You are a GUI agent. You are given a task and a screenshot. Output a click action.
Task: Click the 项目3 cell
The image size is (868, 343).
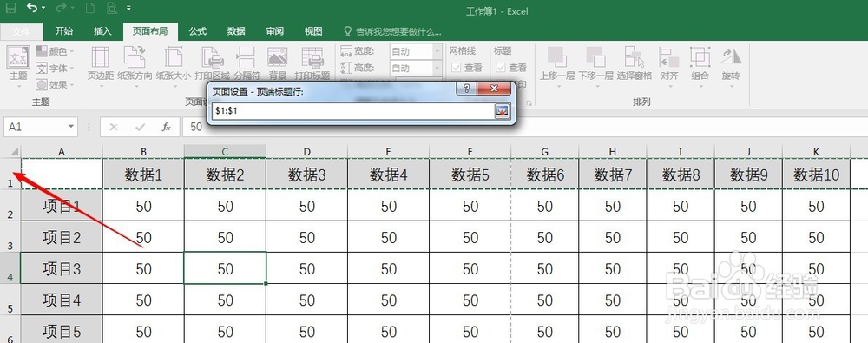tap(62, 268)
